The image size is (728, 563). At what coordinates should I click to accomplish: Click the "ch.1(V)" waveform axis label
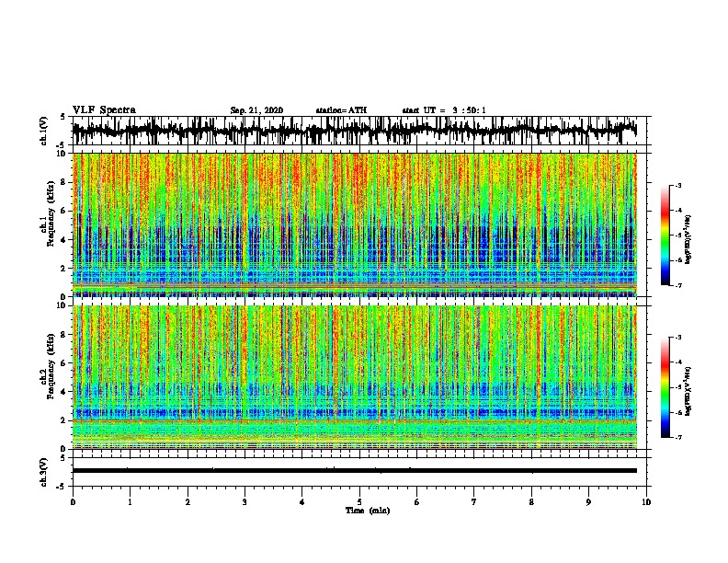44,131
